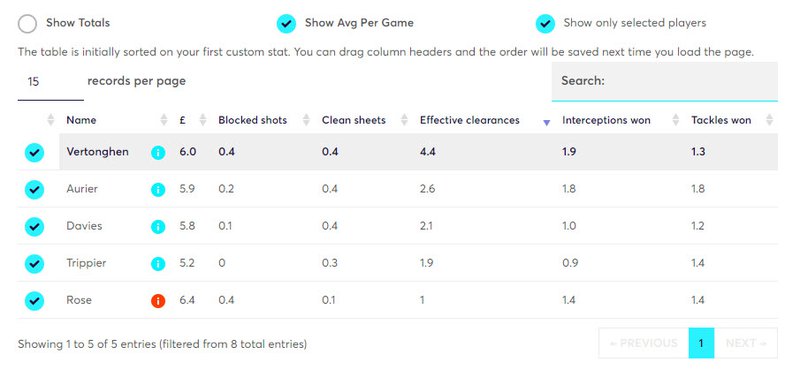Open Vertonghen's blue info icon
This screenshot has height=377, width=800.
[x=158, y=152]
